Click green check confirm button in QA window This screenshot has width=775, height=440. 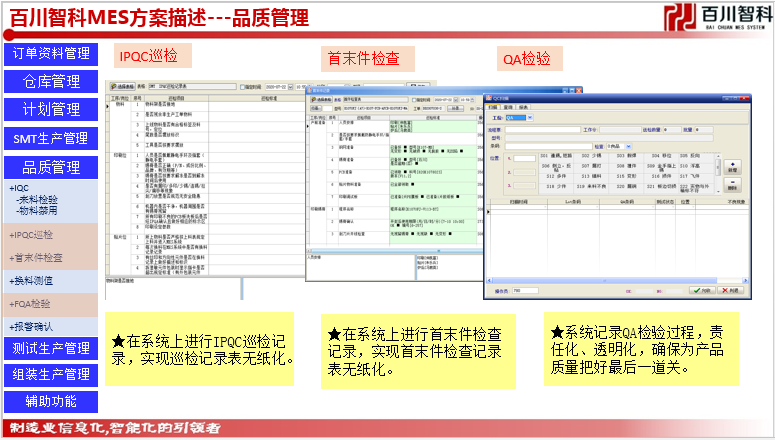tap(702, 291)
